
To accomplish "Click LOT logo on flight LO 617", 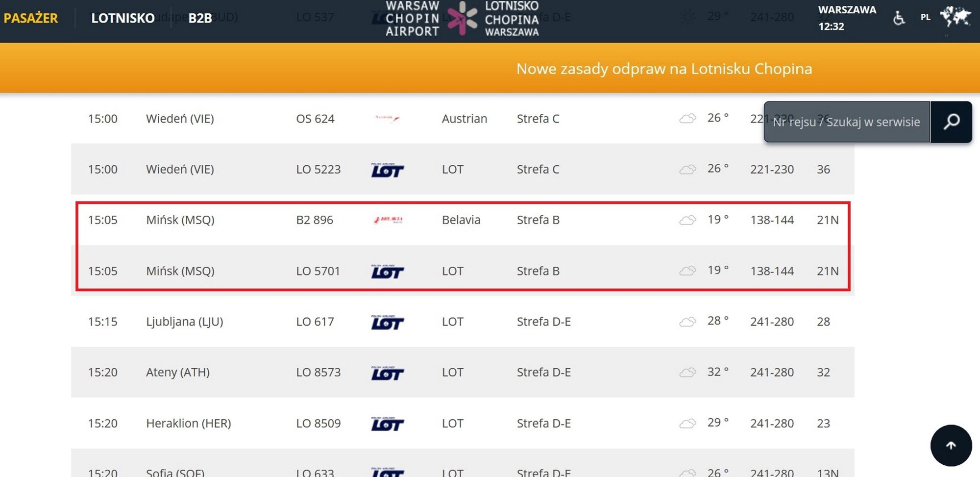I will tap(388, 322).
